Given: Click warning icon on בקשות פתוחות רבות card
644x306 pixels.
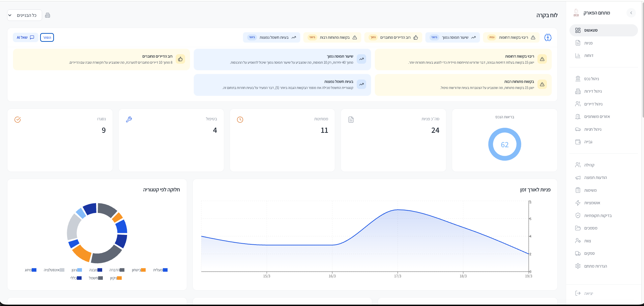Looking at the screenshot, I should point(542,84).
